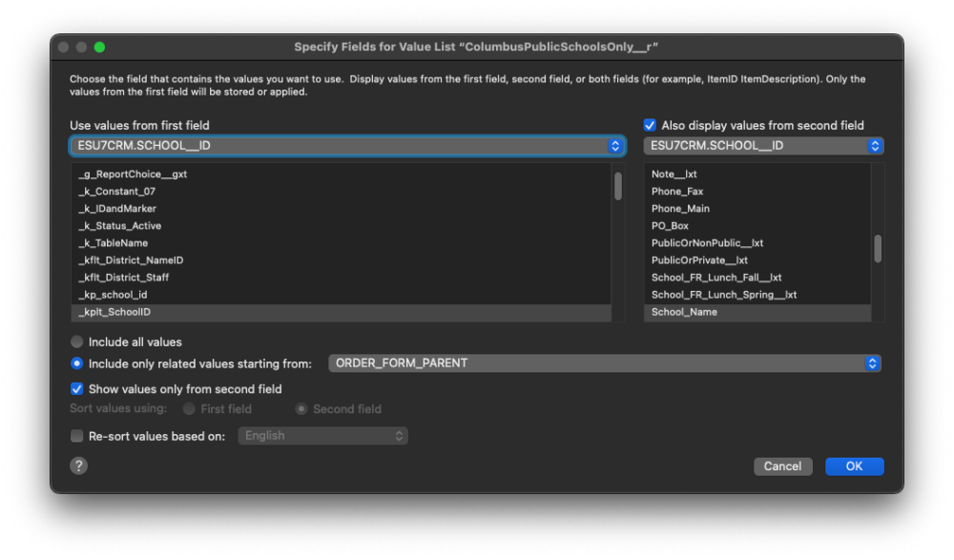
Task: Select _kplt_SchoolID in first field list
Action: click(114, 312)
